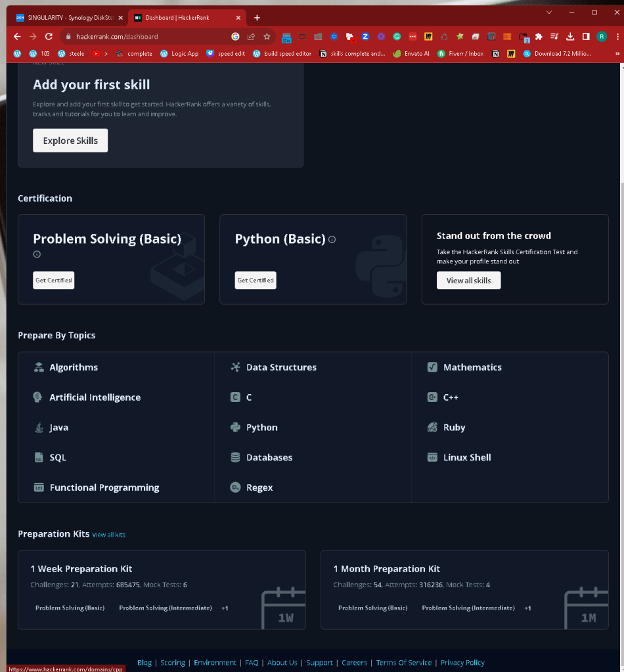The height and width of the screenshot is (672, 624).
Task: Click the Databases topic icon
Action: 235,457
